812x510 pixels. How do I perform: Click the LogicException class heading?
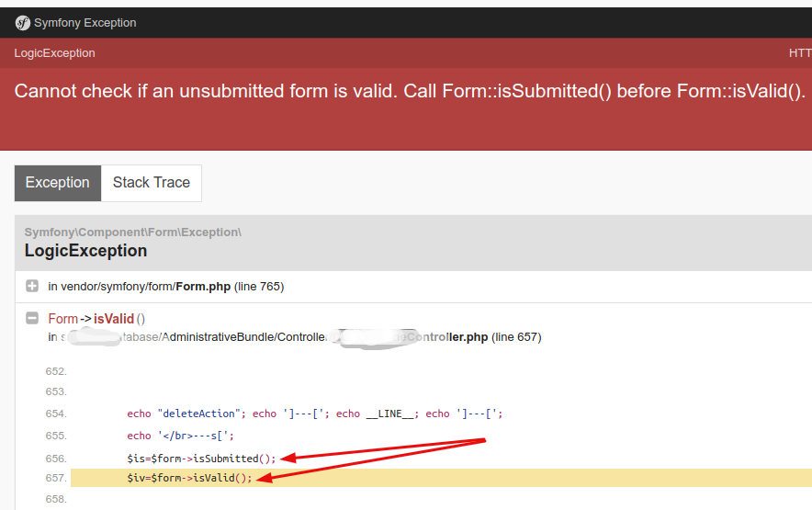tap(85, 251)
